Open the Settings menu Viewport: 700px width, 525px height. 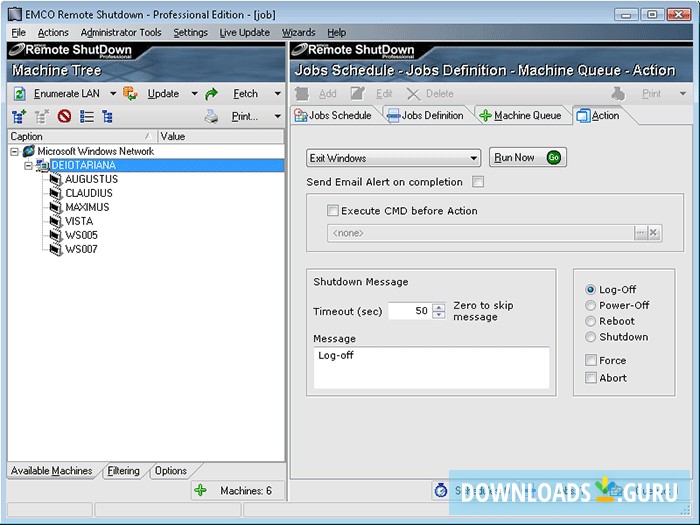point(190,33)
